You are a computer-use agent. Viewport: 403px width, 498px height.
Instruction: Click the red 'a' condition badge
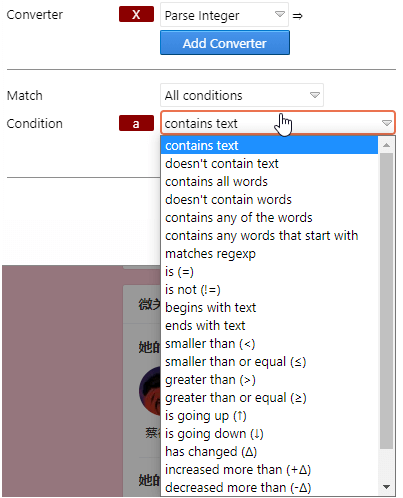click(136, 123)
